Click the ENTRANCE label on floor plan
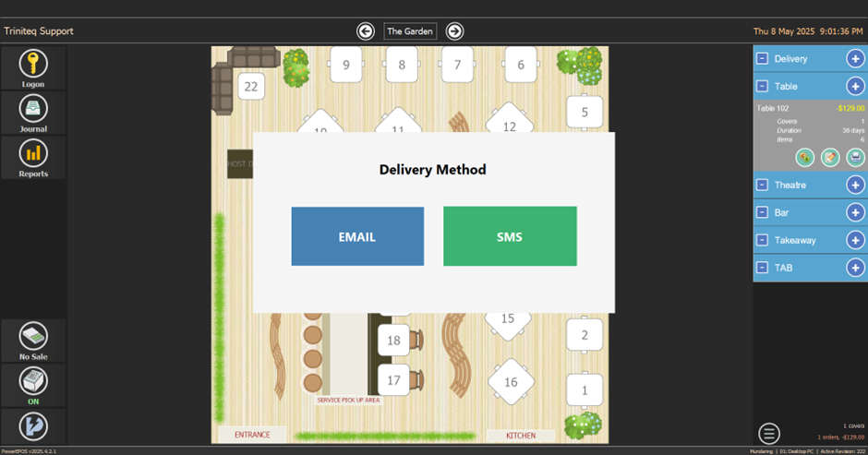868x455 pixels. click(252, 435)
